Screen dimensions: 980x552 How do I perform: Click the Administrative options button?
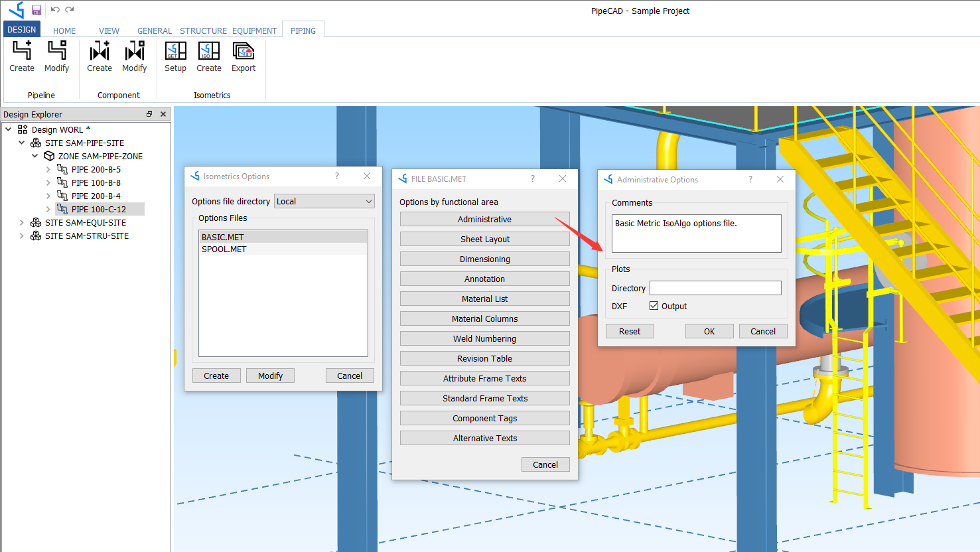pos(485,219)
